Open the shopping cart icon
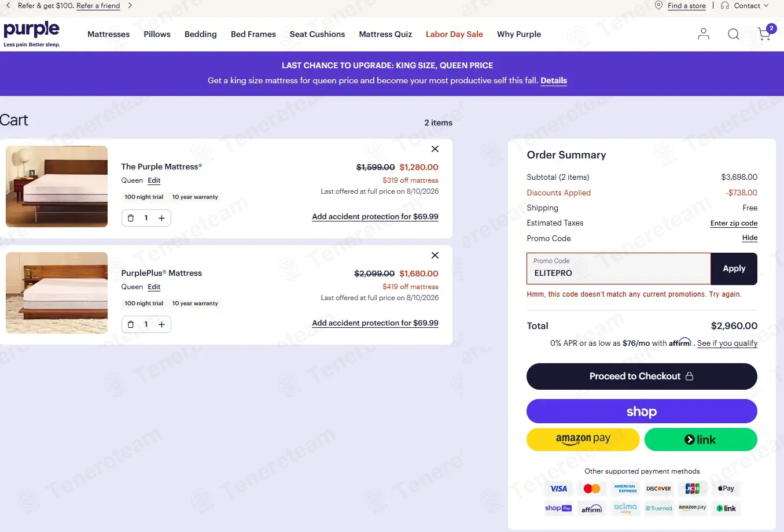Image resolution: width=784 pixels, height=532 pixels. pos(765,33)
